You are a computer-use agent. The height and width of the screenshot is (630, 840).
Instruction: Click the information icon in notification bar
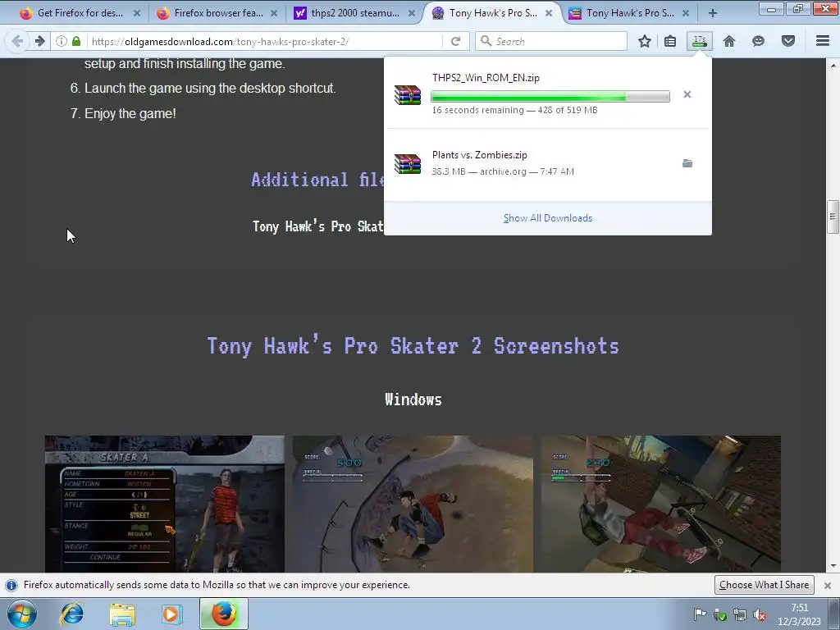(11, 585)
